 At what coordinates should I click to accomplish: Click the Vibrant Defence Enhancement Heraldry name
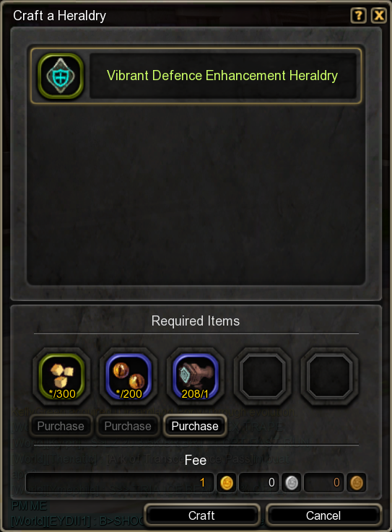pyautogui.click(x=222, y=76)
